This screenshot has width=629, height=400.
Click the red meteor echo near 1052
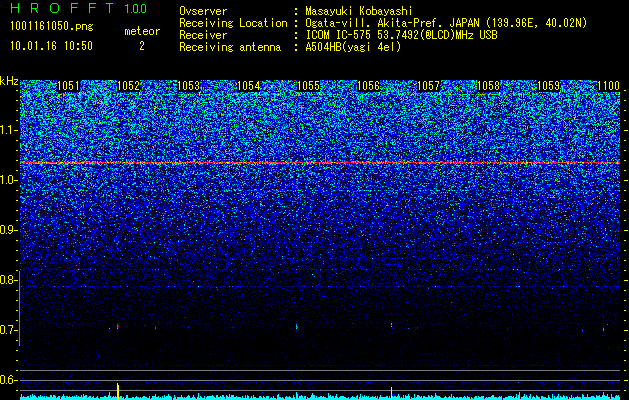pos(118,327)
